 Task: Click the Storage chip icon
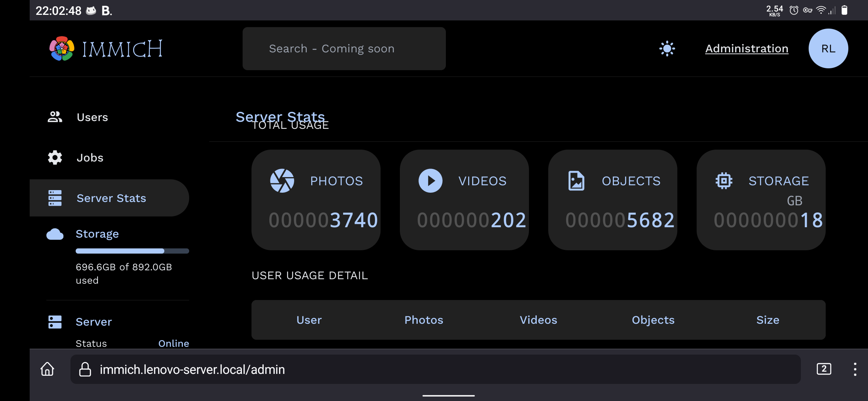[x=724, y=181]
